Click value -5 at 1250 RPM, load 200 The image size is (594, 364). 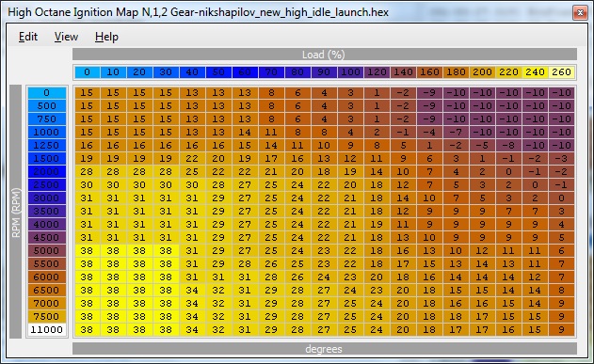point(482,145)
